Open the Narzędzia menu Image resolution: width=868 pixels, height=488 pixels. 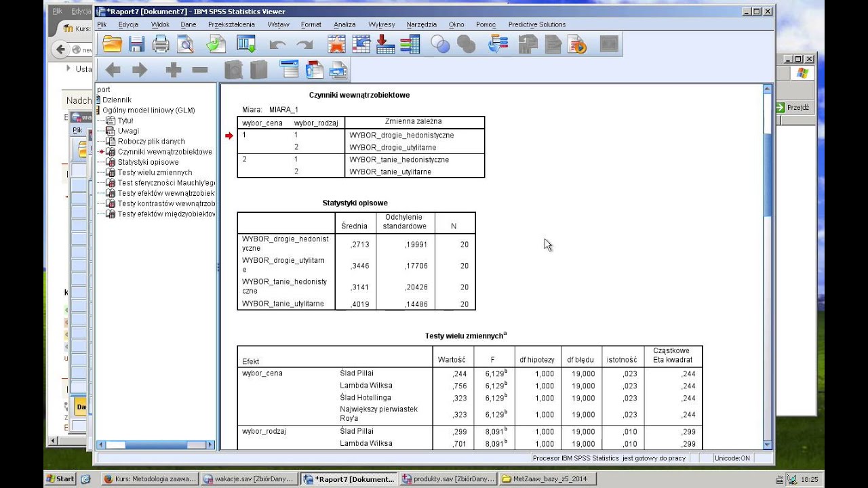click(421, 24)
